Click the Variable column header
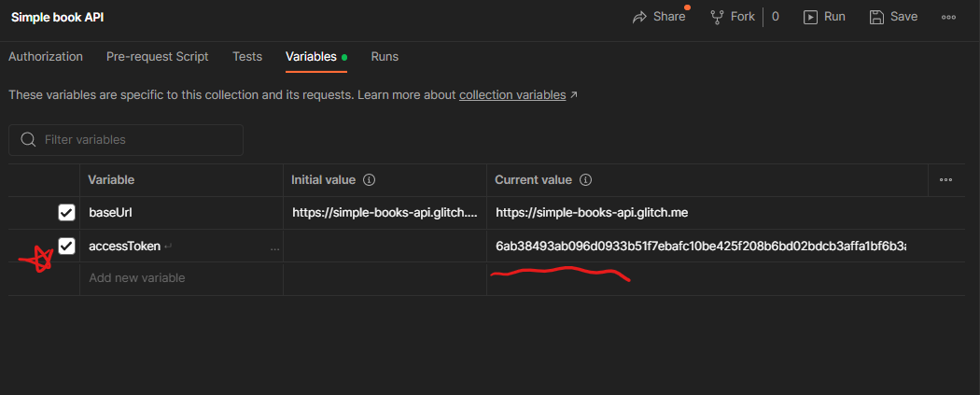The height and width of the screenshot is (395, 980). 111,180
